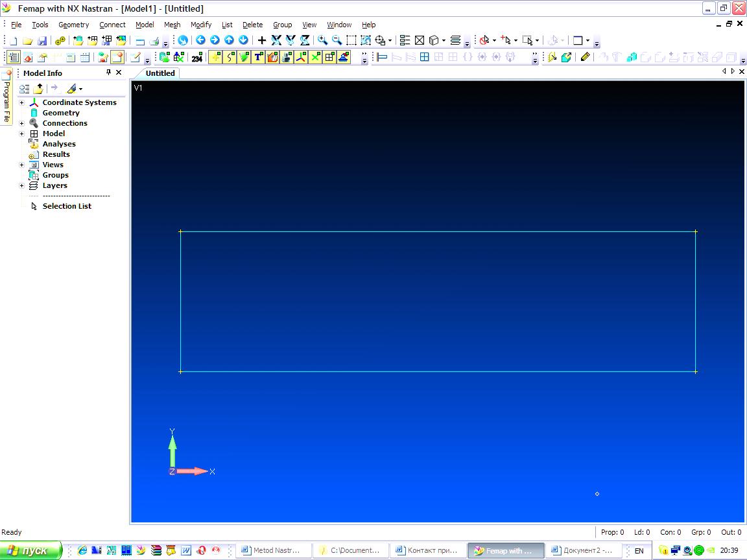The width and height of the screenshot is (747, 560).
Task: Click the Out: 0 status bar entry
Action: (731, 532)
